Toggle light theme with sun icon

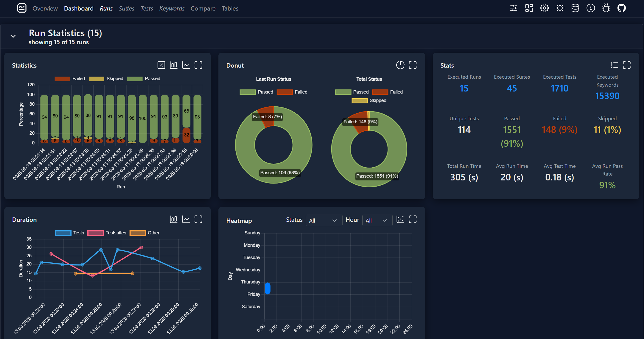(x=560, y=8)
